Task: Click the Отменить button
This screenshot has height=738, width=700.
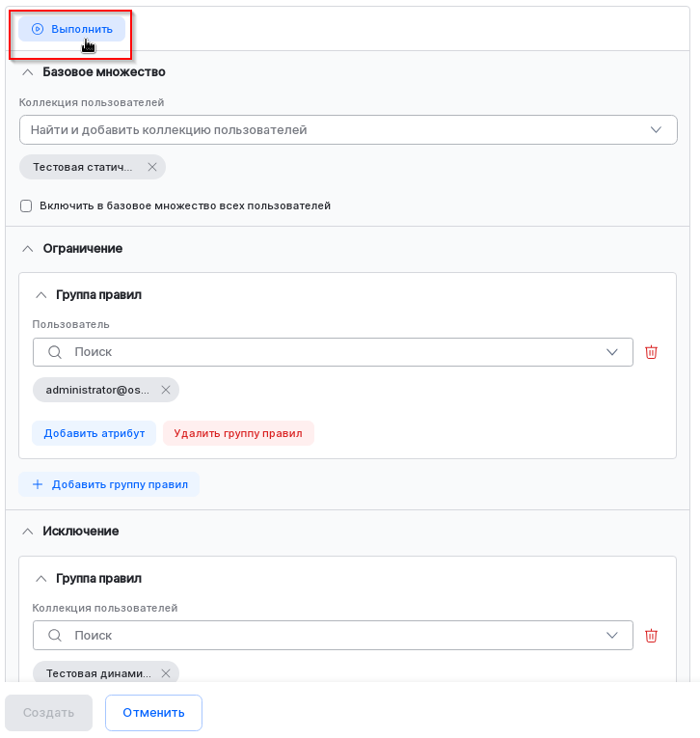Action: (x=153, y=713)
